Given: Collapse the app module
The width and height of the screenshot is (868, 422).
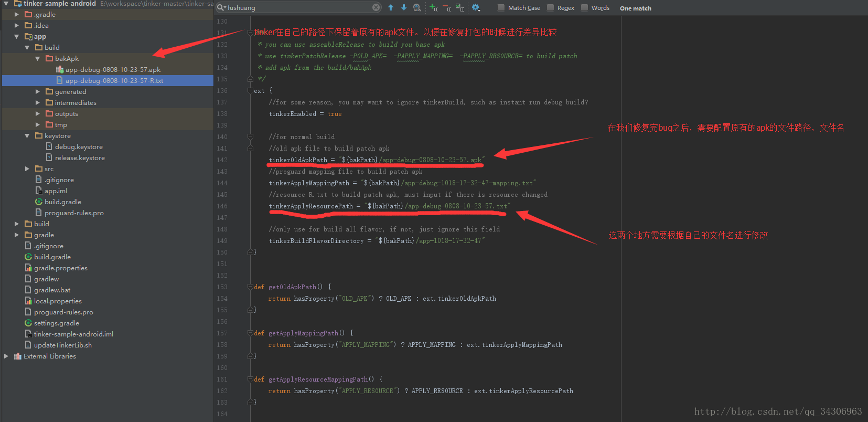Looking at the screenshot, I should (17, 36).
